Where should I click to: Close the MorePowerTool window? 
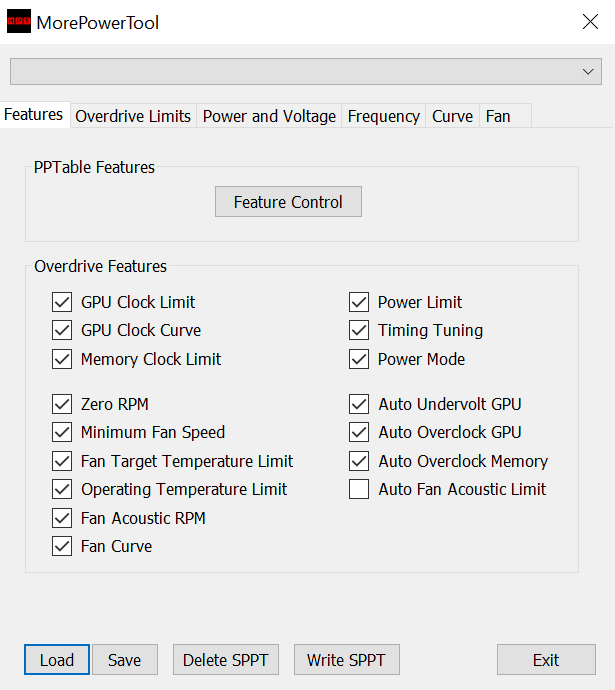[590, 22]
